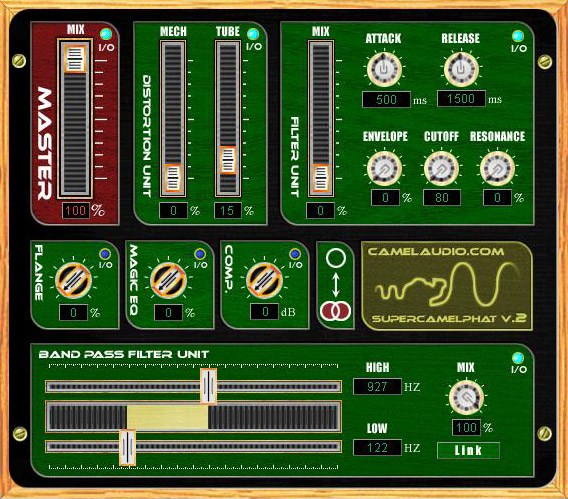
Task: Click the COMP. knob
Action: (x=264, y=281)
